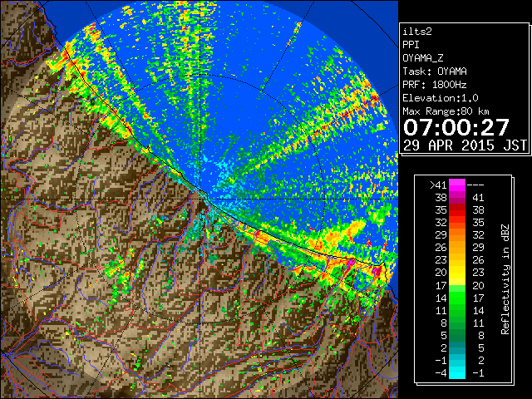
Task: Click the "Max Range:80 km" text
Action: 446,111
